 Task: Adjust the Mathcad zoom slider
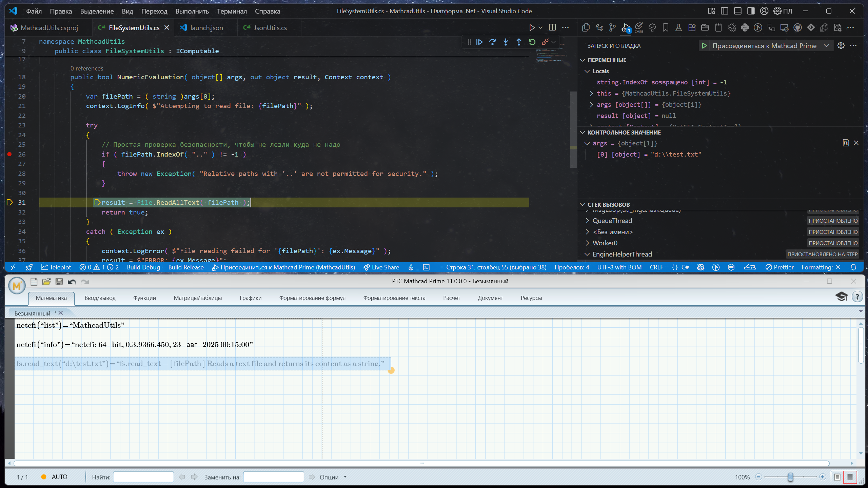click(790, 477)
